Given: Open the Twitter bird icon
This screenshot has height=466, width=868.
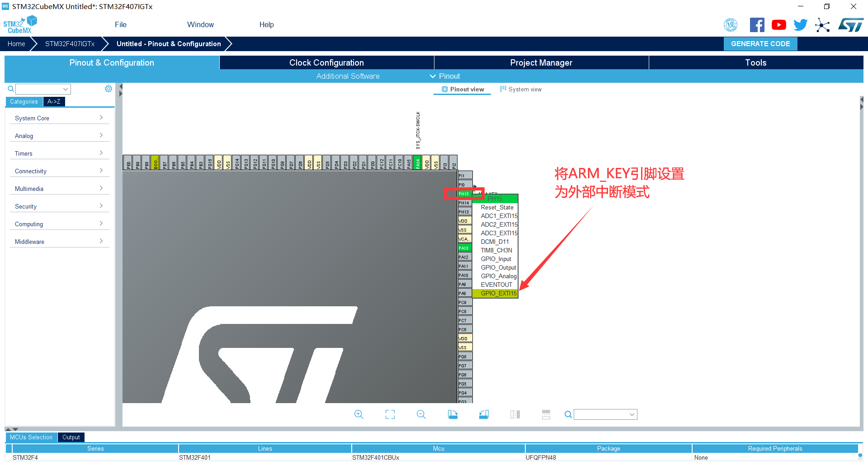Looking at the screenshot, I should [x=800, y=25].
